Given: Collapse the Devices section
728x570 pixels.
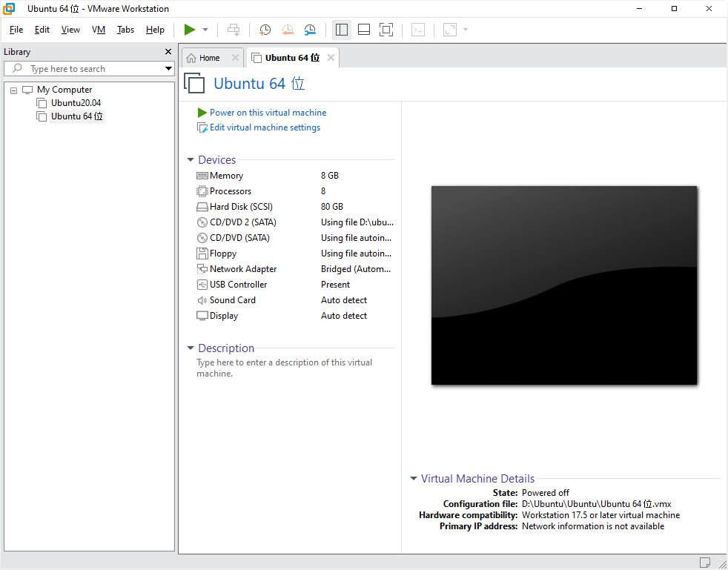Looking at the screenshot, I should click(191, 159).
